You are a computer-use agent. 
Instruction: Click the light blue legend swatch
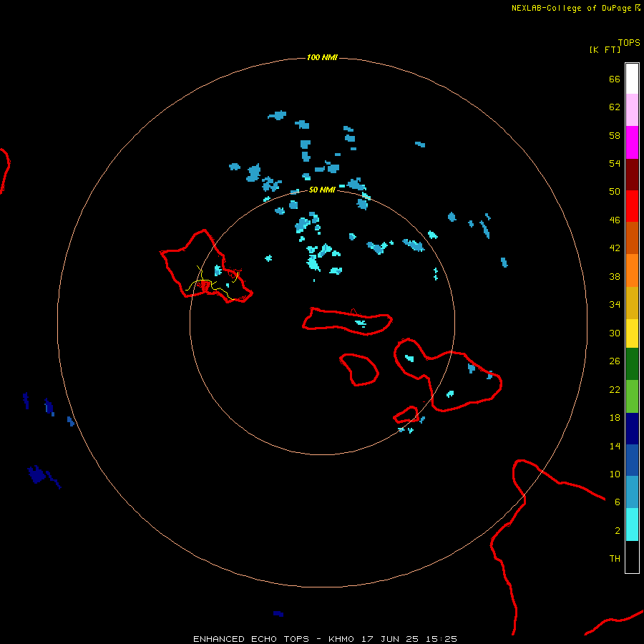(x=632, y=492)
